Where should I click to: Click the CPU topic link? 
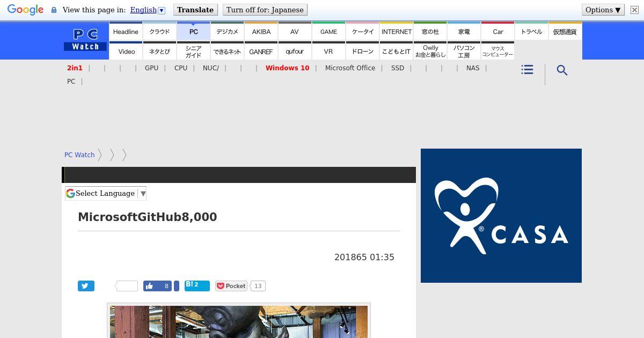coord(181,68)
